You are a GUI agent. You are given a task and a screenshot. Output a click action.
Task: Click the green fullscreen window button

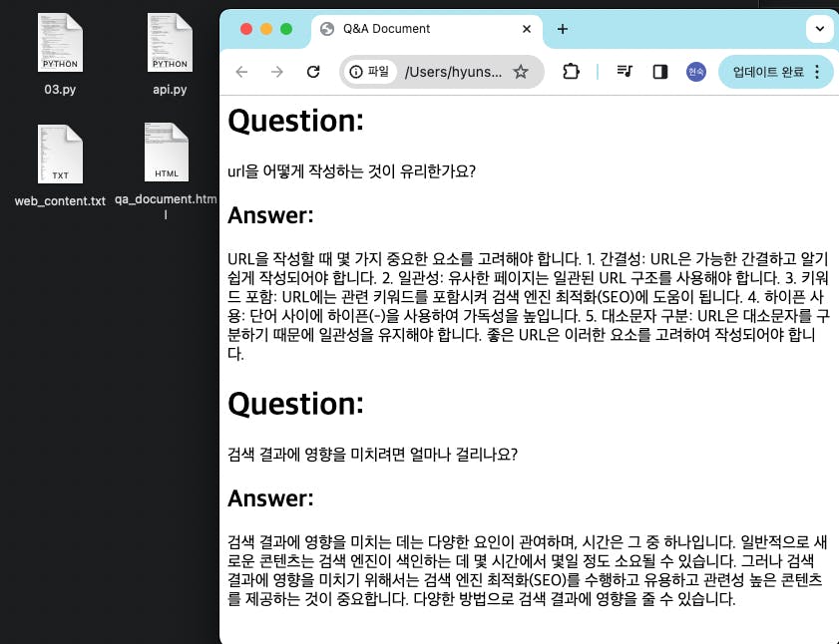point(286,29)
